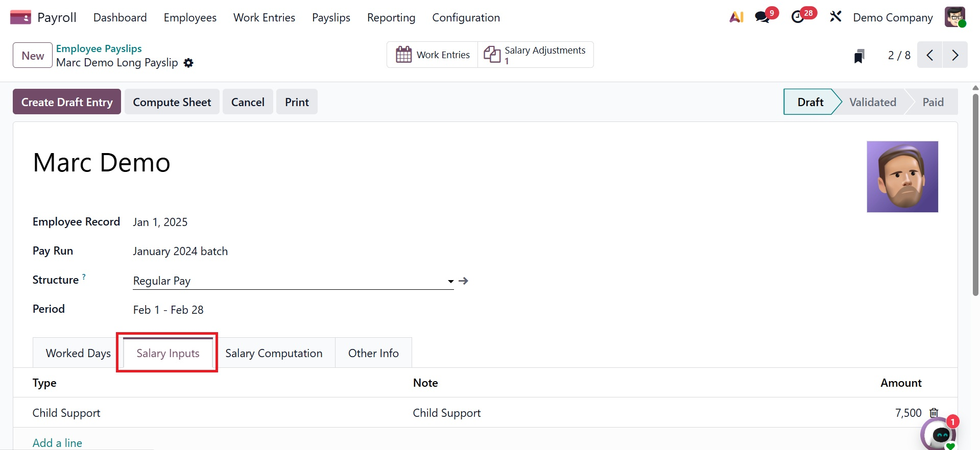Open the conversations message icon
980x450 pixels.
pyautogui.click(x=763, y=17)
